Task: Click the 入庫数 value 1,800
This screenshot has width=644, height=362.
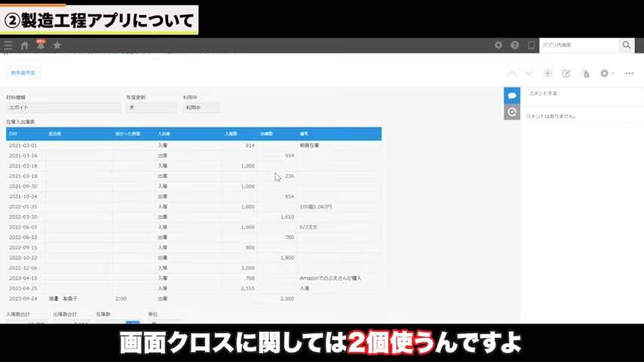Action: (247, 207)
